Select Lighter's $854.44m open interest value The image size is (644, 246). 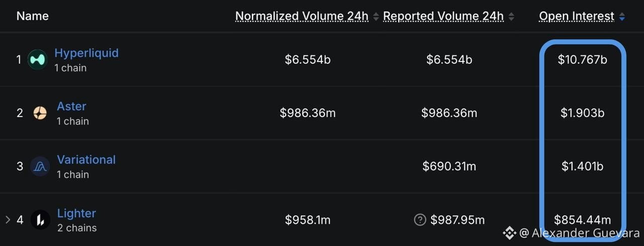583,220
